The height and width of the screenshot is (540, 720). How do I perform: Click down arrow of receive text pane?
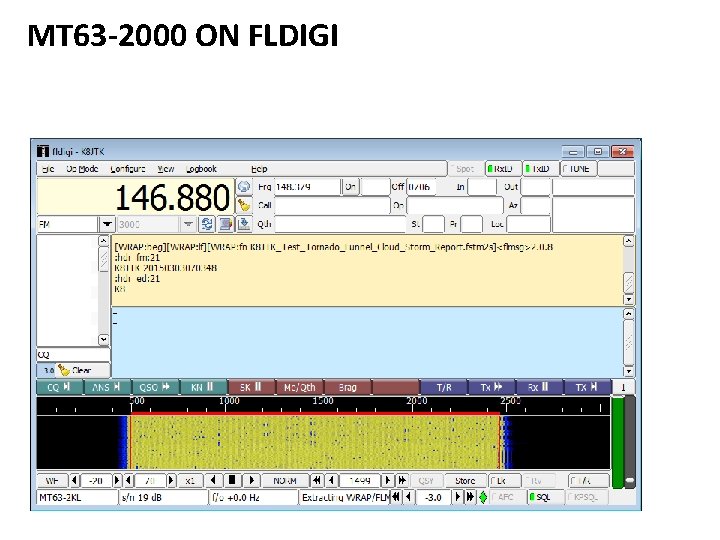pyautogui.click(x=629, y=299)
